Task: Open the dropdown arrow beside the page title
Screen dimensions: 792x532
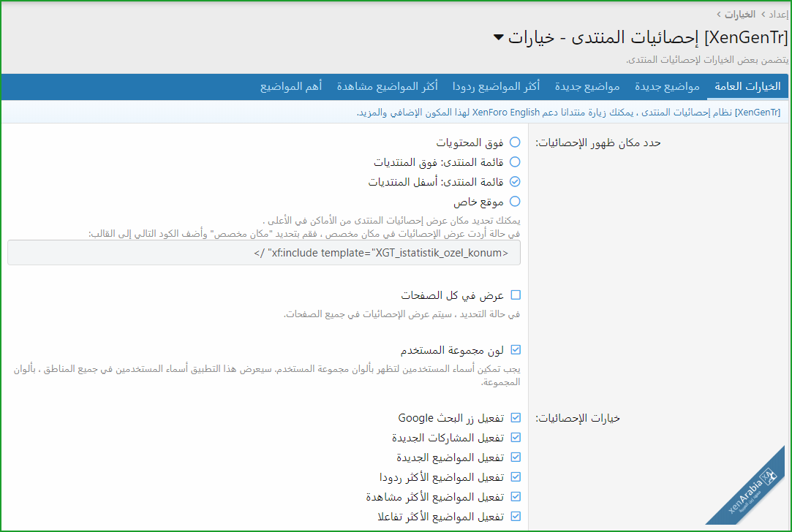Action: 499,37
